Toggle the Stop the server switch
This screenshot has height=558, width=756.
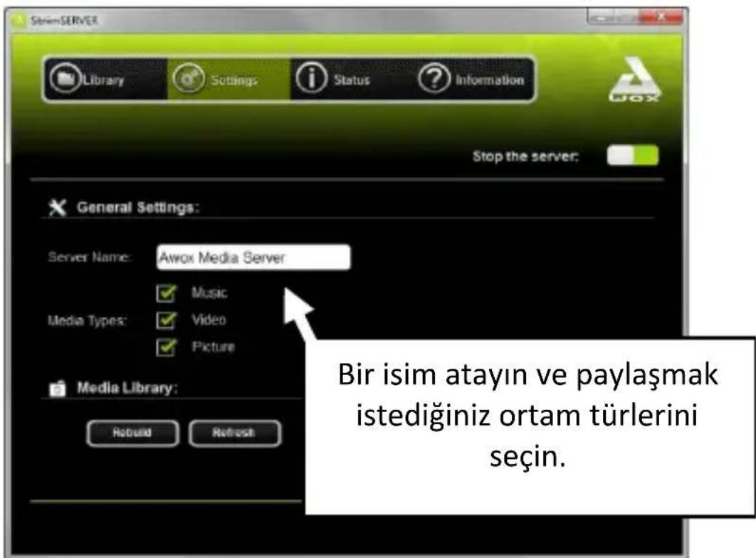(x=633, y=156)
